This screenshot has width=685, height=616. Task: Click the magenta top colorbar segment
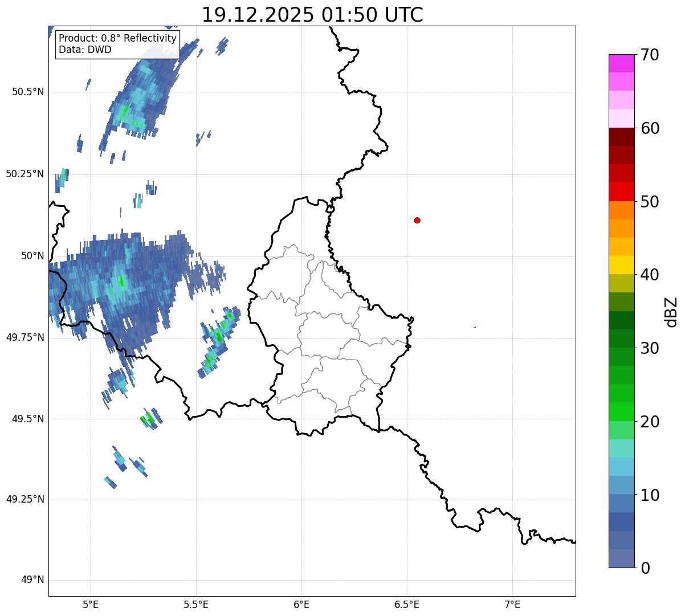[x=622, y=63]
